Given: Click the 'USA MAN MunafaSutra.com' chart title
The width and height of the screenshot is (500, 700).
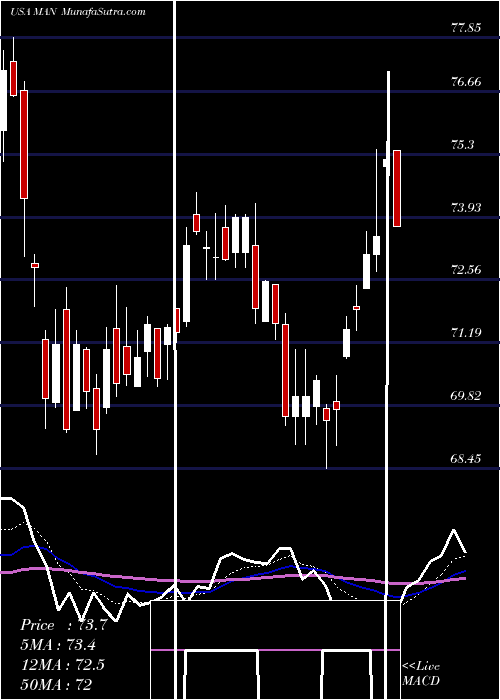Looking at the screenshot, I should tap(78, 12).
